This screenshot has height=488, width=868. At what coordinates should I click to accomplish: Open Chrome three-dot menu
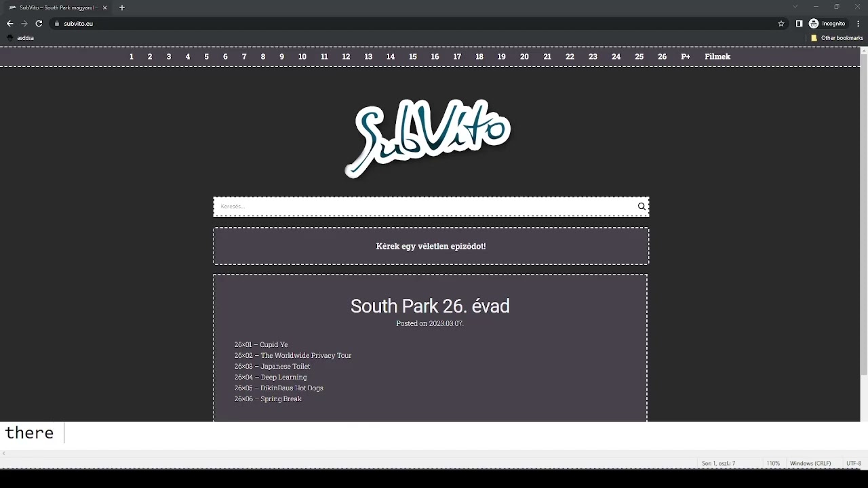coord(859,23)
